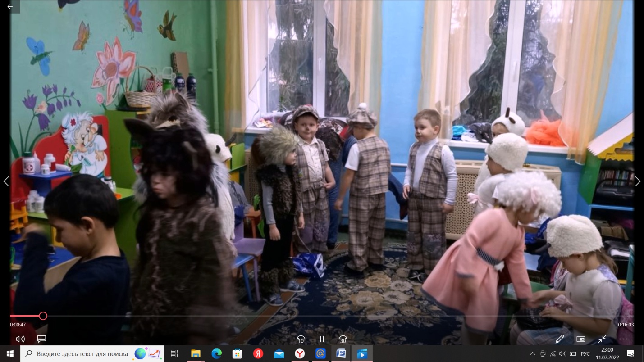Open the Mail.ru agent taskbar icon
This screenshot has width=644, height=362.
320,354
